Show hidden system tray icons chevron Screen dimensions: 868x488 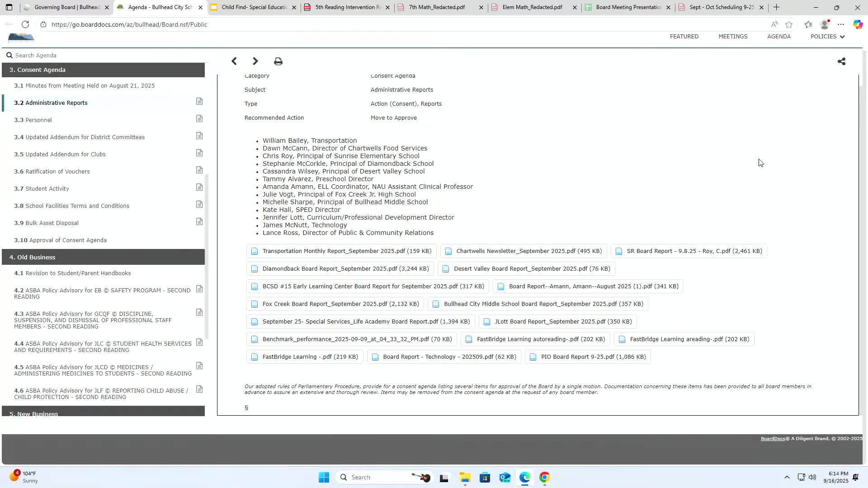[787, 478]
